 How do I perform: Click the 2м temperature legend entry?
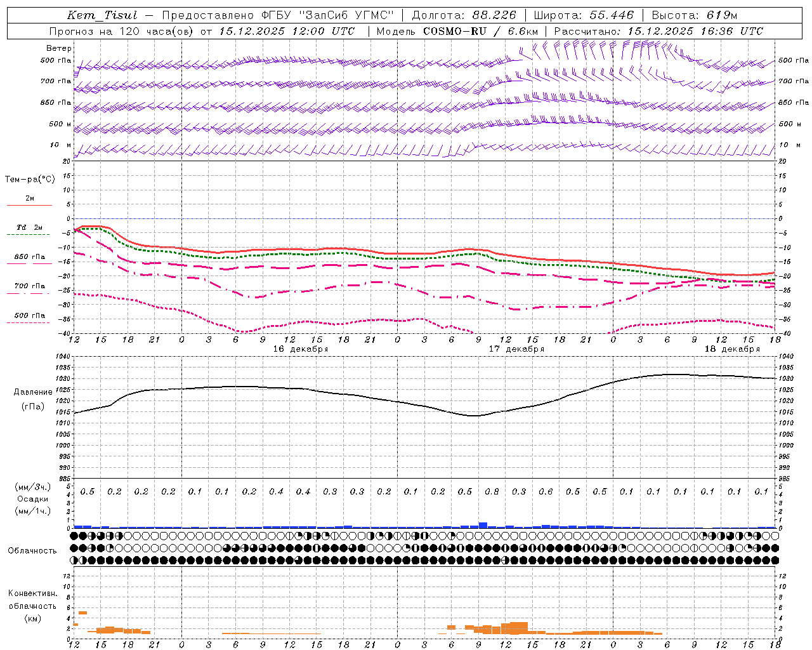[x=30, y=198]
